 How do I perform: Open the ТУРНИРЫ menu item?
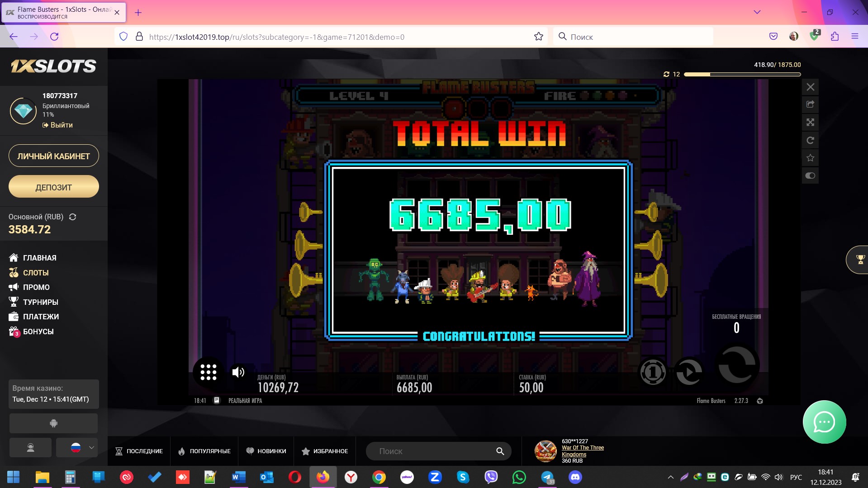point(40,302)
